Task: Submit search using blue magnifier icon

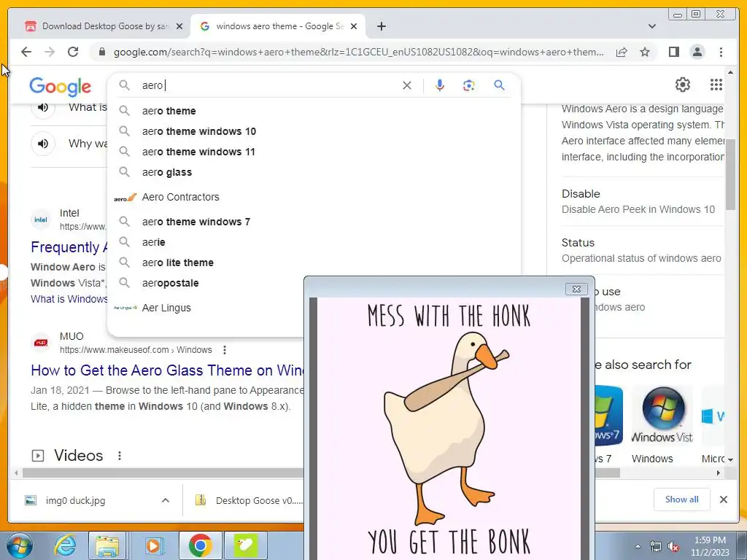Action: click(x=499, y=85)
